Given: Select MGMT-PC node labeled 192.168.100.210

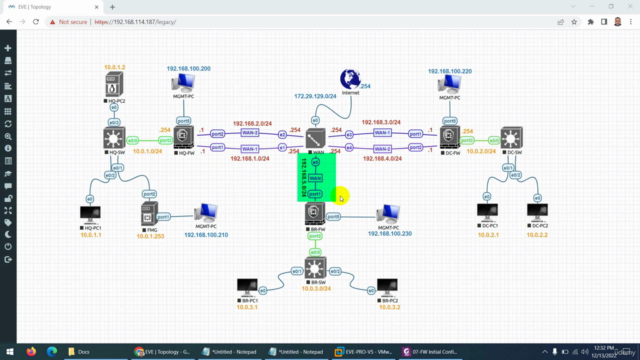Looking at the screenshot, I should (206, 213).
